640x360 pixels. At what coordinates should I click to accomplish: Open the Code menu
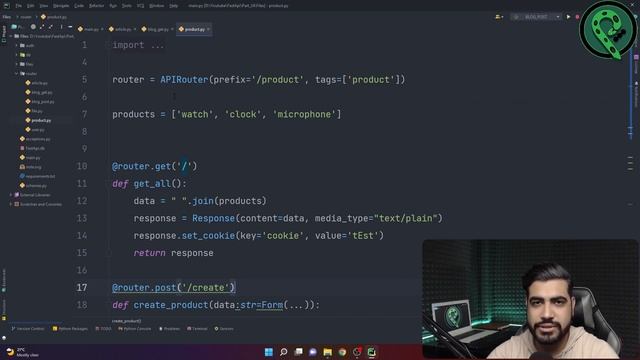79,6
